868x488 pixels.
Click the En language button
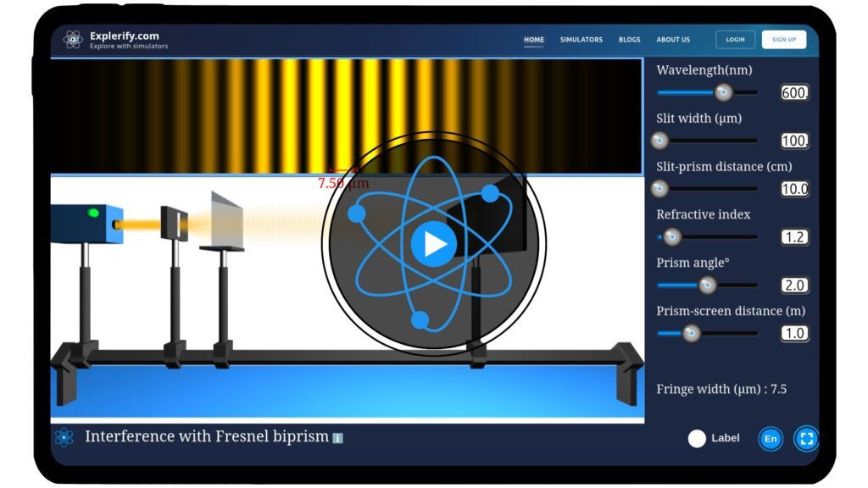(x=771, y=439)
